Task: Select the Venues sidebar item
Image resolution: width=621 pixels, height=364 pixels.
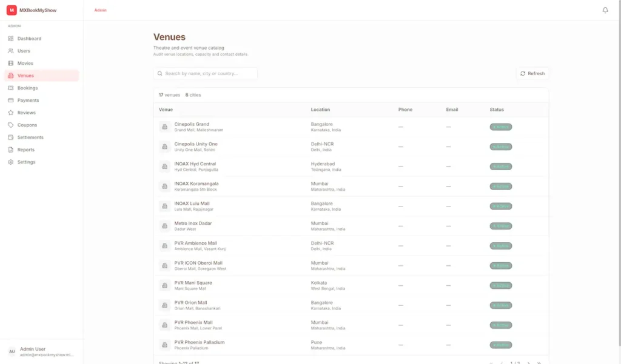Action: [41, 76]
